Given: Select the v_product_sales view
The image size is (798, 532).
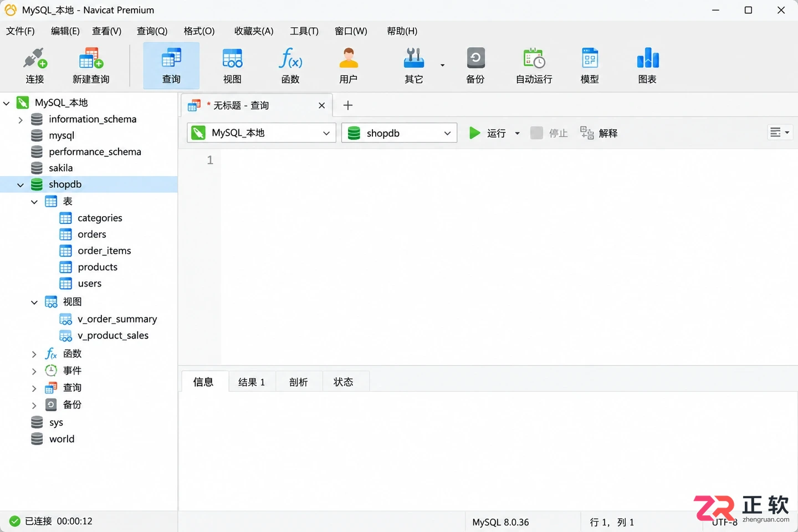Looking at the screenshot, I should pos(113,336).
